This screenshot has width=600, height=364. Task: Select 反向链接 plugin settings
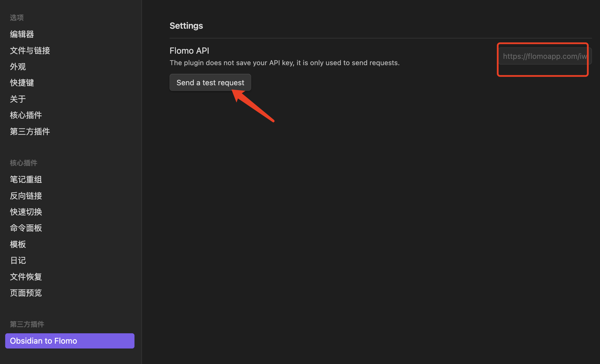click(x=26, y=196)
